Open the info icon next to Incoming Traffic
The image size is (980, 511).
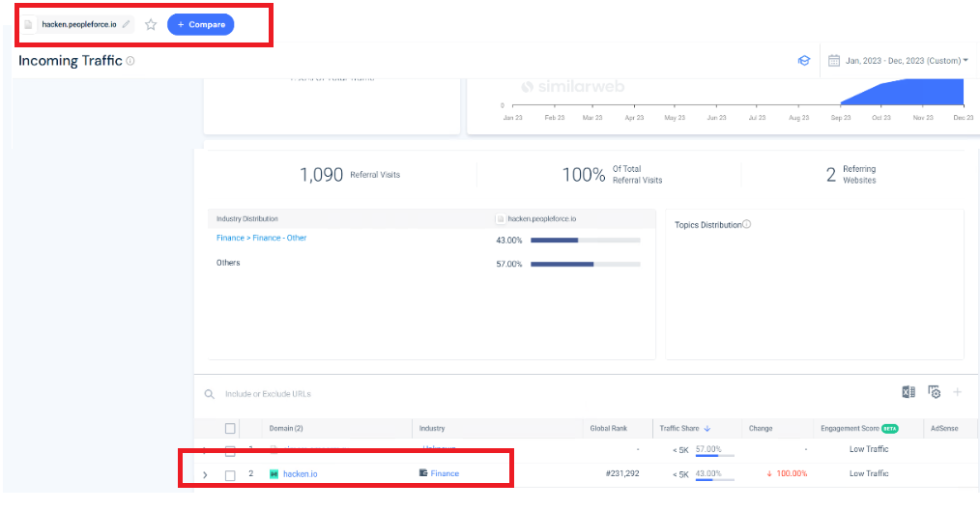click(130, 61)
